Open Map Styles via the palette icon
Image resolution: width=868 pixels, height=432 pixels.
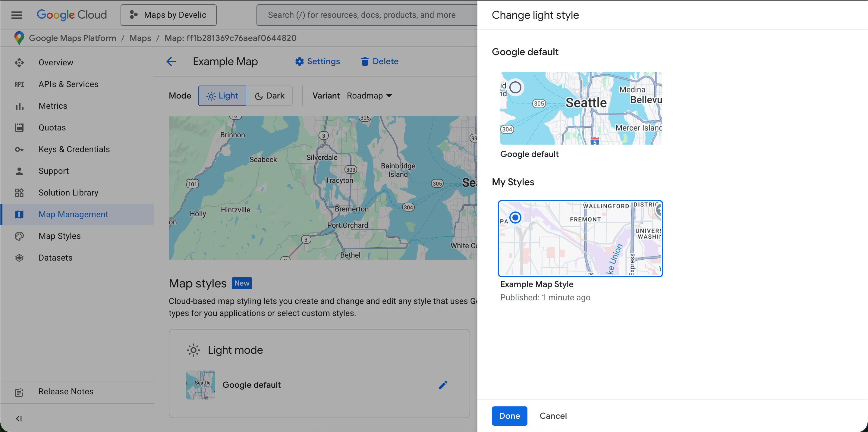(x=19, y=236)
